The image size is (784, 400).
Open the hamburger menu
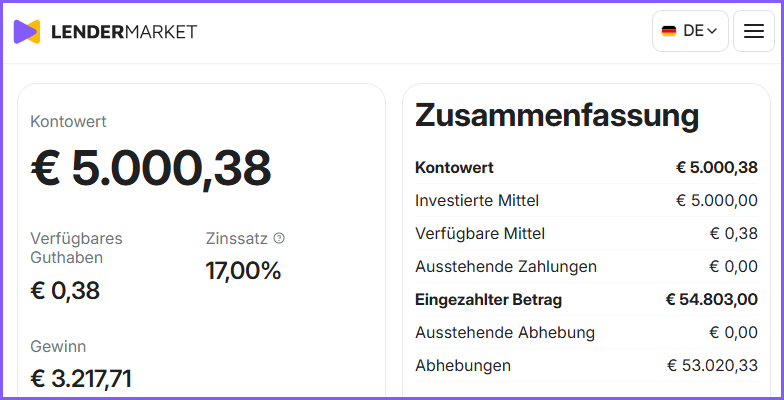(754, 31)
